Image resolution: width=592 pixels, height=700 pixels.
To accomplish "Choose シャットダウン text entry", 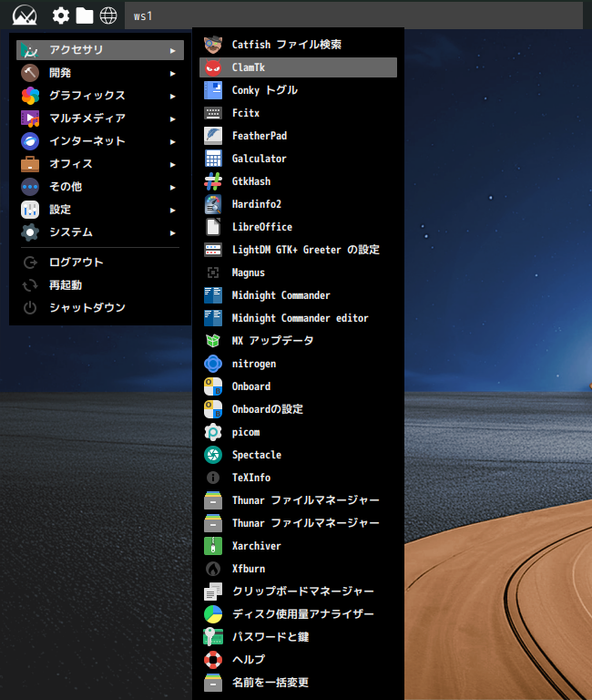I will (87, 307).
